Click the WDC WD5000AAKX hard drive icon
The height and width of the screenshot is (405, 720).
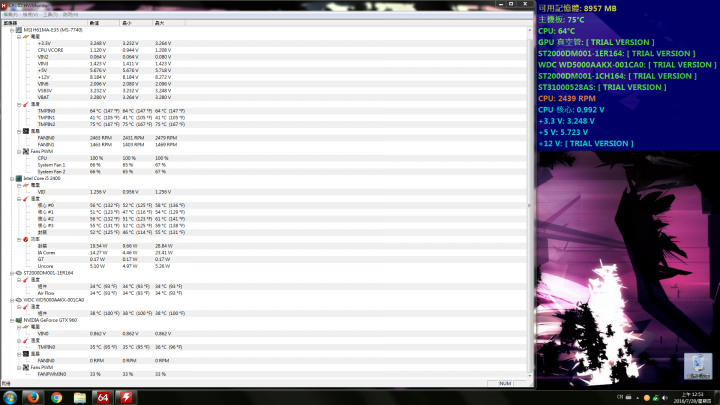19,300
